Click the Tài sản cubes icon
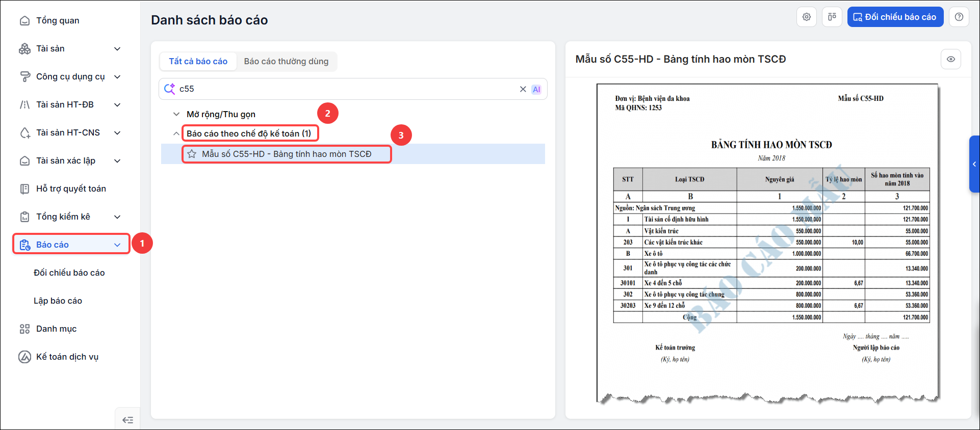This screenshot has width=980, height=430. tap(24, 48)
